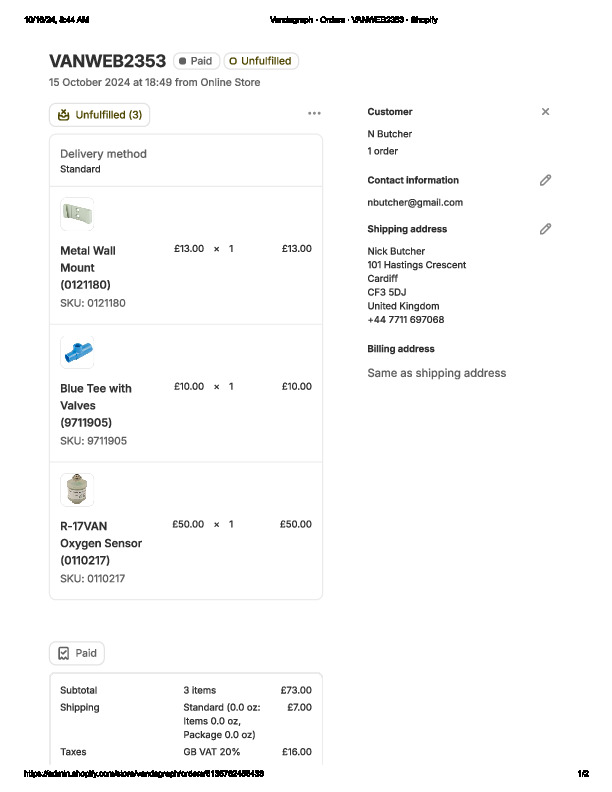Viewport: 612px width, 792px height.
Task: Open the R-17VAN Oxygen Sensor product link
Action: pos(101,542)
